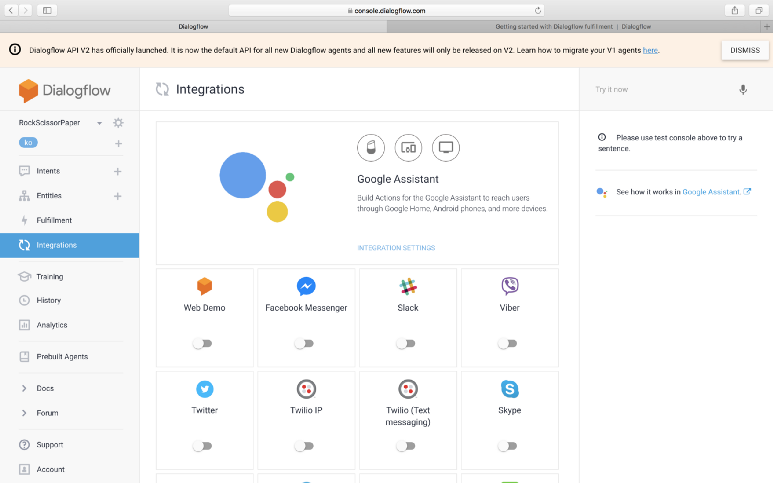Expand the Docs section in sidebar
The image size is (773, 483).
coord(24,388)
